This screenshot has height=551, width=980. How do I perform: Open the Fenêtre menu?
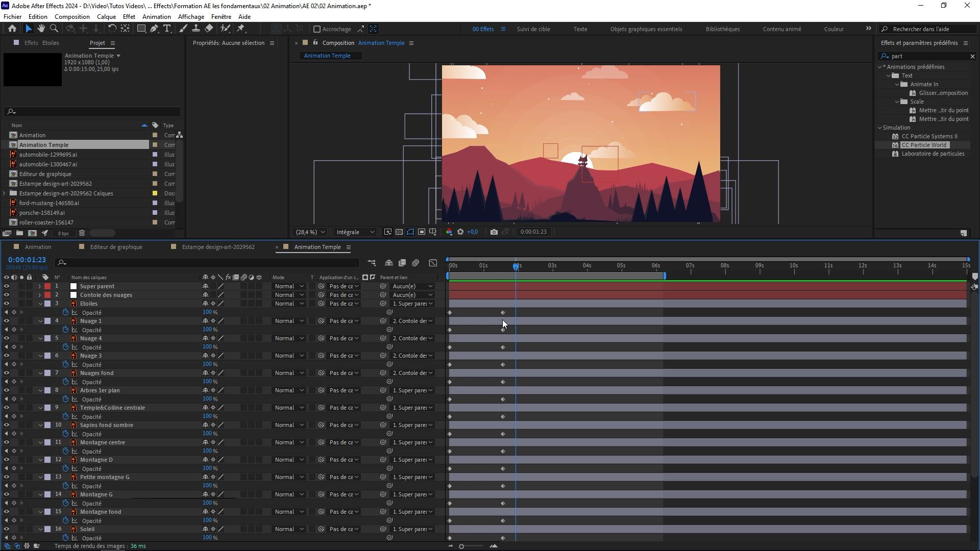click(x=221, y=16)
